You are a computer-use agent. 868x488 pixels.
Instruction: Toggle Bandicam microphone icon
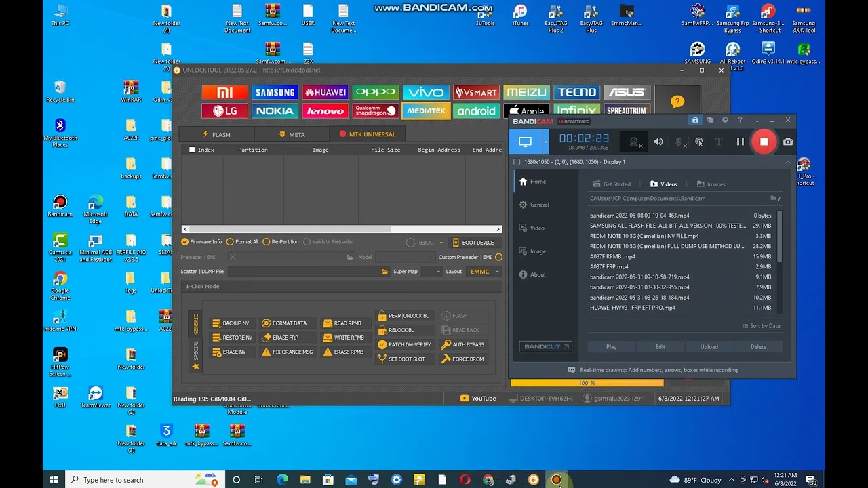679,142
